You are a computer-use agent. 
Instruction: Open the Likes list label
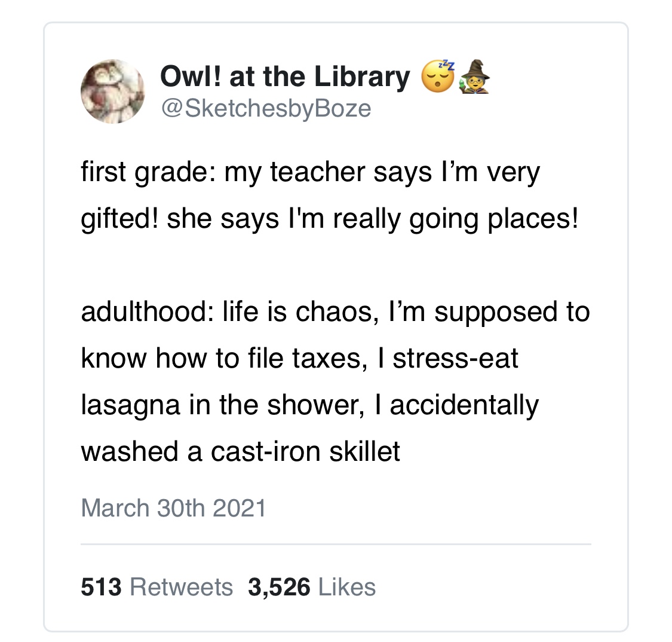pos(347,587)
